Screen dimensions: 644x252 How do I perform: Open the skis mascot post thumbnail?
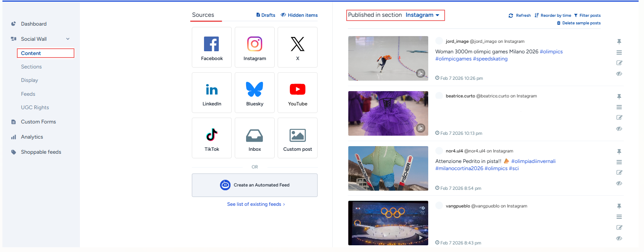[x=388, y=168]
